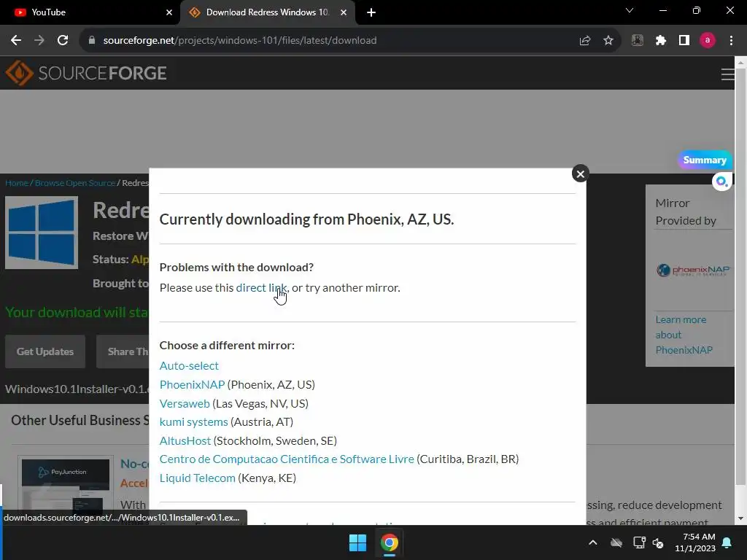Open the notifications bell icon
The width and height of the screenshot is (747, 560).
(x=727, y=542)
